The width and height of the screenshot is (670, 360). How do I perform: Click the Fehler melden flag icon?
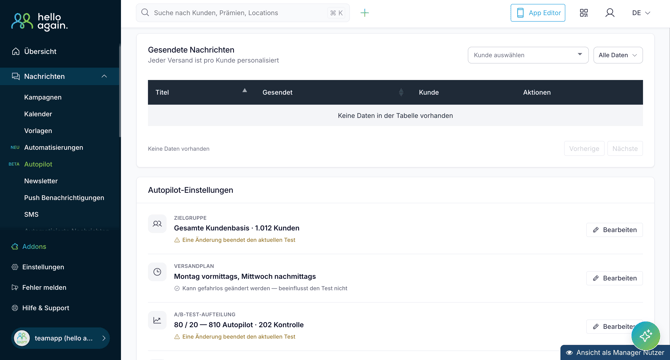15,287
